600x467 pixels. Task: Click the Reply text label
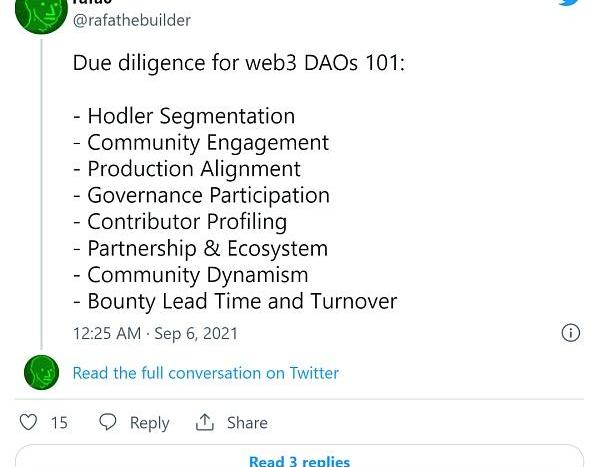pyautogui.click(x=149, y=423)
